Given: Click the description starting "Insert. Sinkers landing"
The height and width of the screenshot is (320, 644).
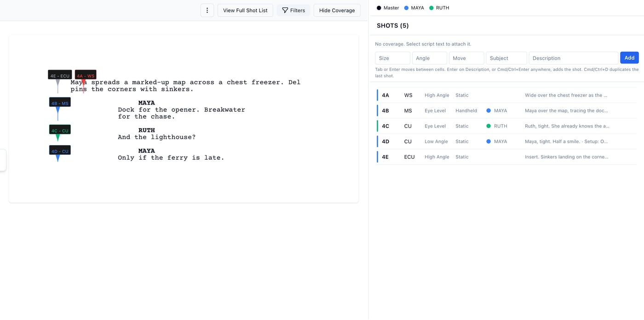Looking at the screenshot, I should pos(567,157).
